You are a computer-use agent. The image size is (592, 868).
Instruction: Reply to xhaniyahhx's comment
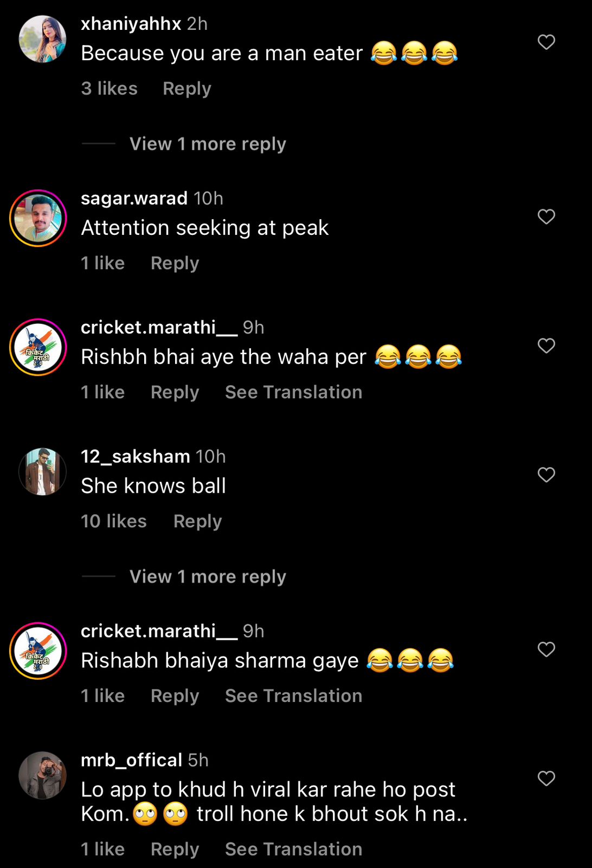click(187, 88)
